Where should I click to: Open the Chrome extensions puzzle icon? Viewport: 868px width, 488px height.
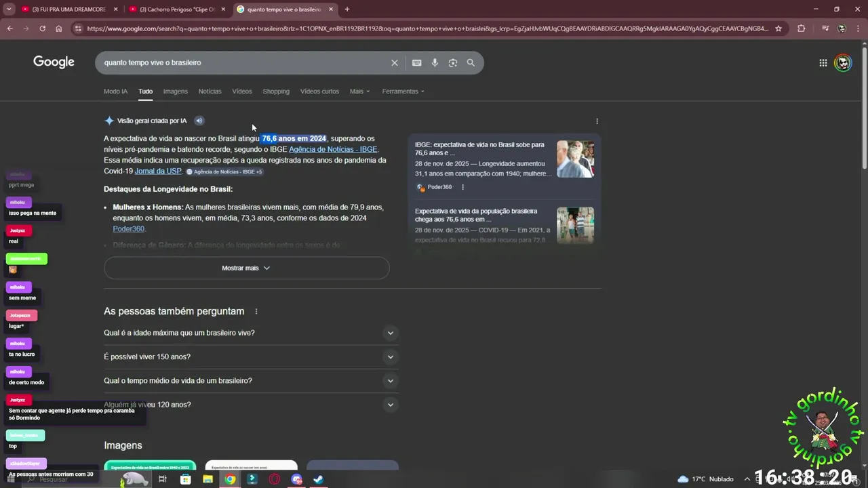[802, 28]
